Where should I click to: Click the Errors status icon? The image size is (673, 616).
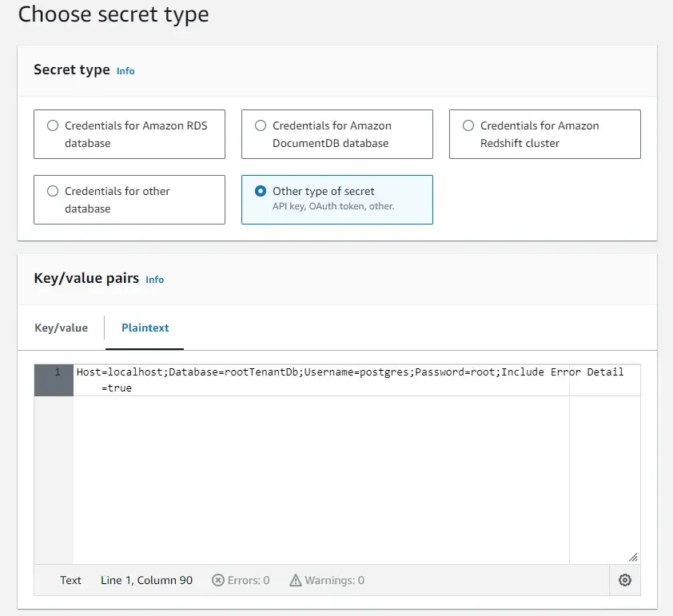(x=217, y=580)
